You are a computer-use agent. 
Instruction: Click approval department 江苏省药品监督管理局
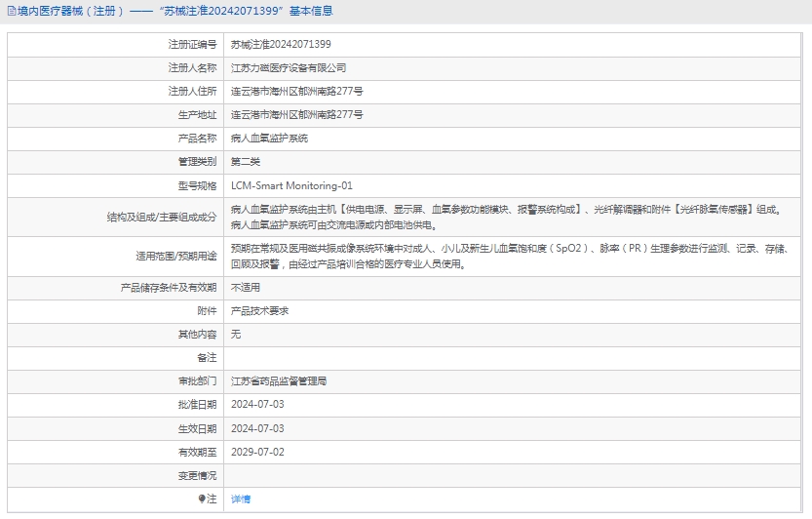coord(278,380)
